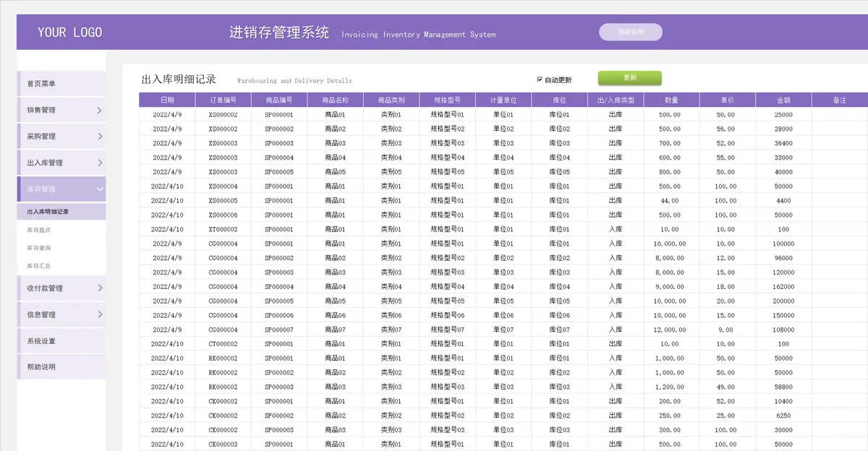Select the amount cell 6250
Screen dimensions: 868x451
coord(783,416)
